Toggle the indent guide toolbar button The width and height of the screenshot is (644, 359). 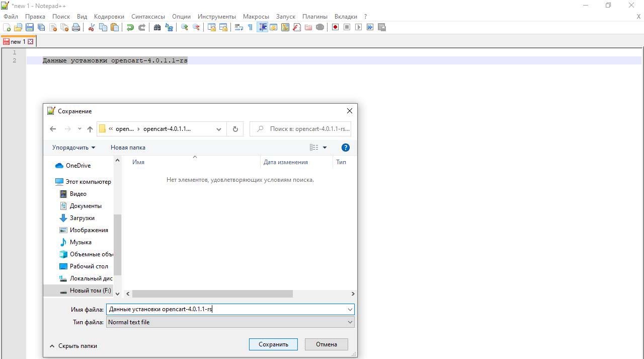(x=262, y=27)
